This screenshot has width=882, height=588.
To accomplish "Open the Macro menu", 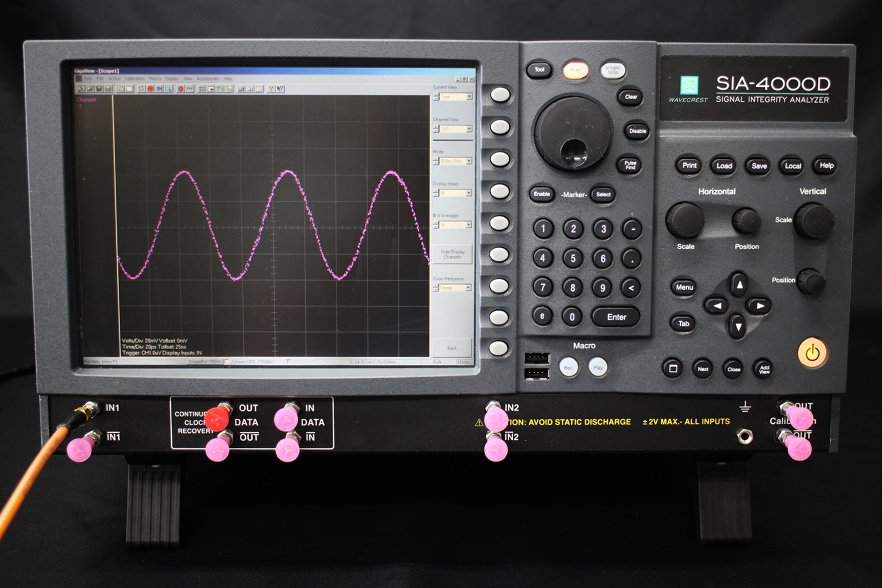I will pyautogui.click(x=155, y=79).
